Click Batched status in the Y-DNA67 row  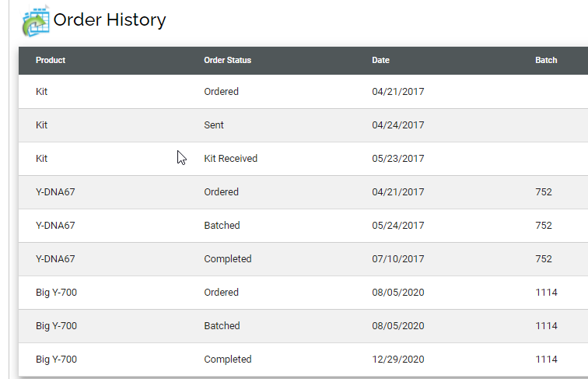(x=222, y=226)
